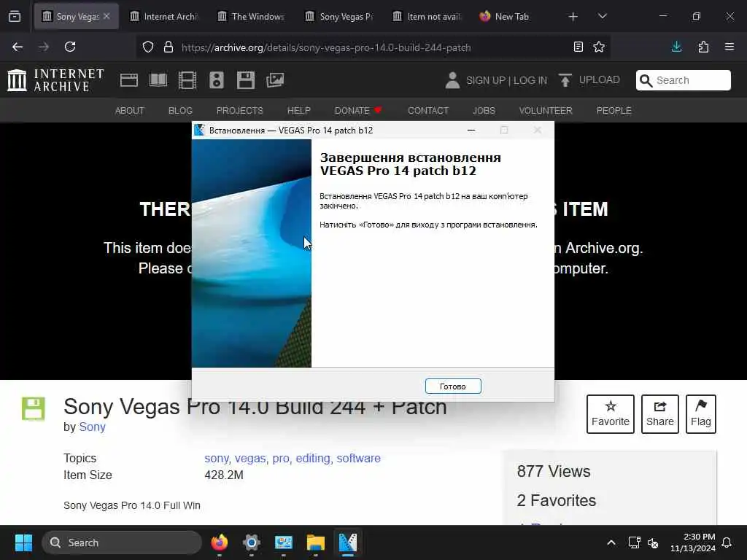Image resolution: width=747 pixels, height=560 pixels.
Task: Click the Share button
Action: coord(659,414)
